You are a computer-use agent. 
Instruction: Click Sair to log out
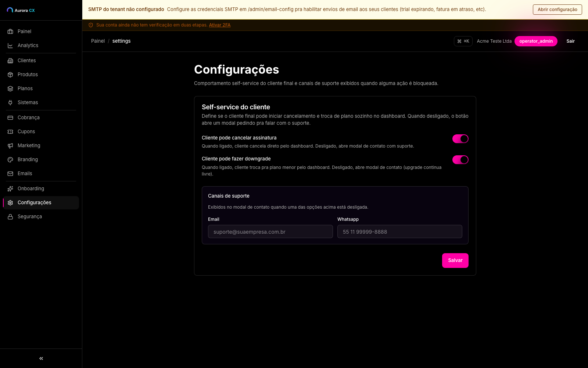point(570,41)
